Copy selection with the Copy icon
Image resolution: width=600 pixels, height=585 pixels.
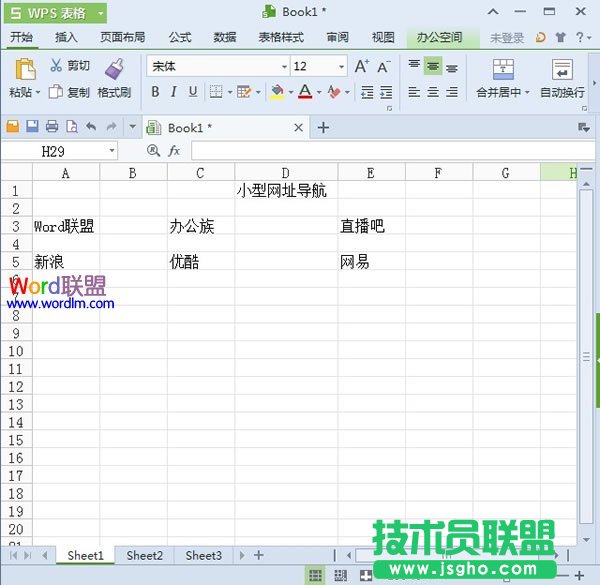tap(56, 92)
